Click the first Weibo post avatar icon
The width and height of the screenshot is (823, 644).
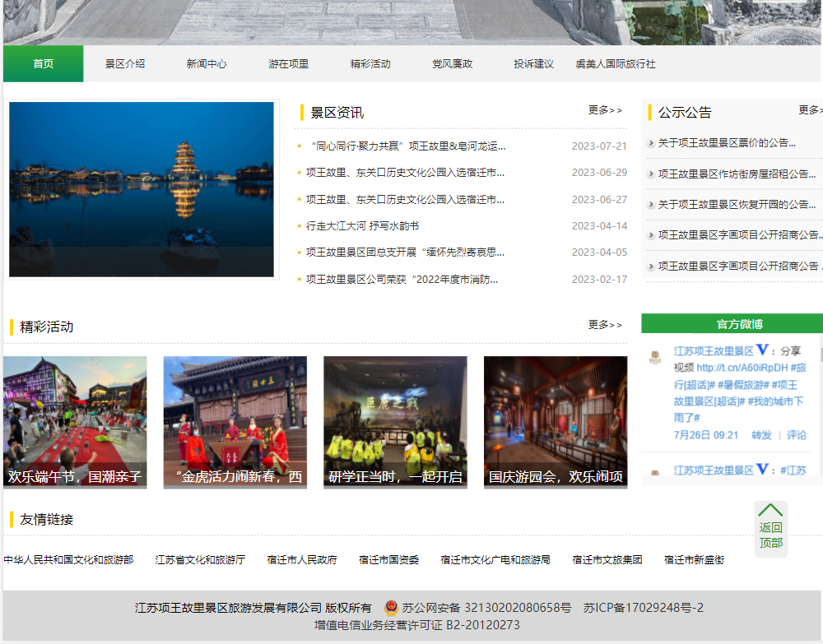pos(655,358)
